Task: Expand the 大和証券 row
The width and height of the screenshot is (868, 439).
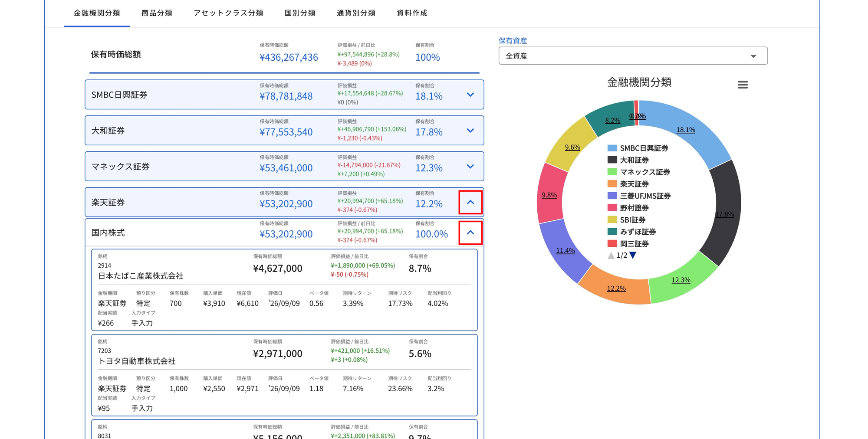Action: click(x=470, y=131)
